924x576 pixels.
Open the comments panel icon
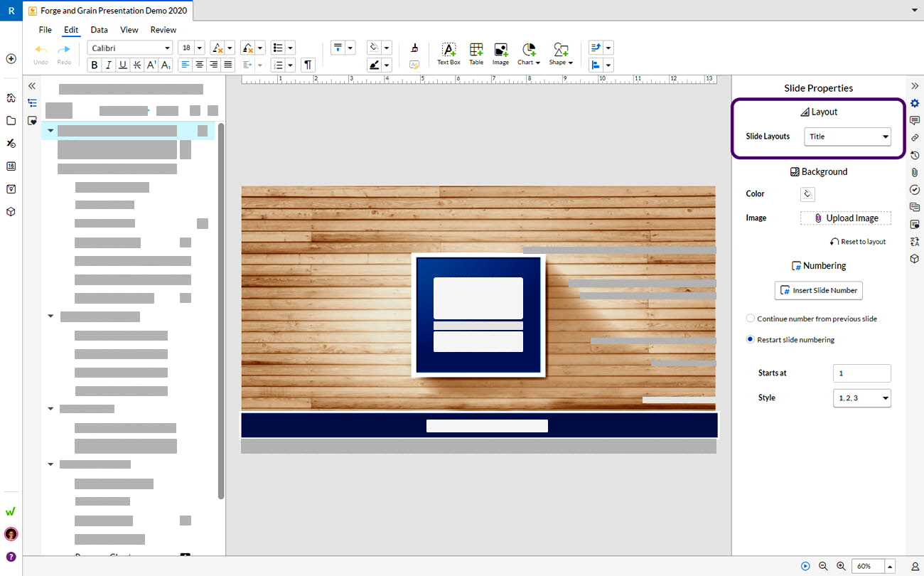pos(915,120)
